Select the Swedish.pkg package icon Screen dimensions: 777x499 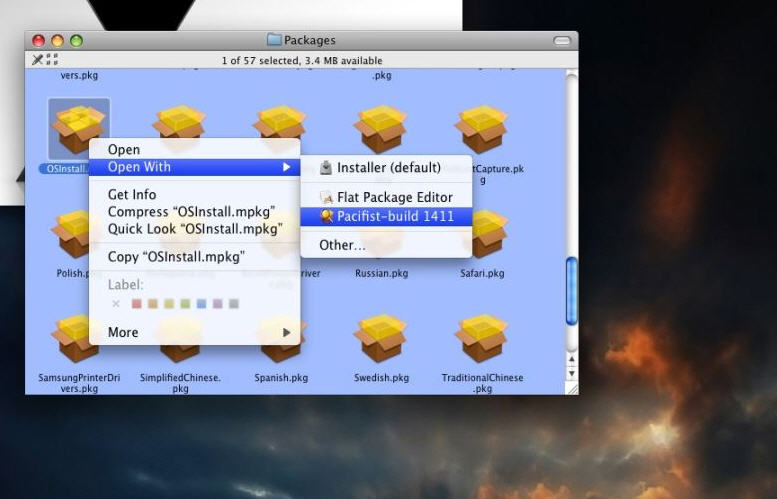tap(381, 338)
